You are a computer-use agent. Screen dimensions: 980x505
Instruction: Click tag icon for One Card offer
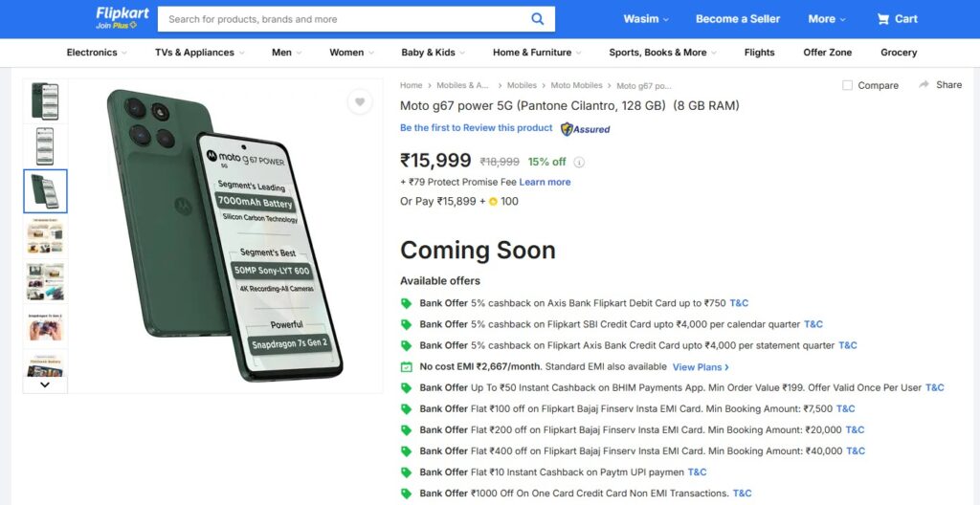click(x=406, y=494)
